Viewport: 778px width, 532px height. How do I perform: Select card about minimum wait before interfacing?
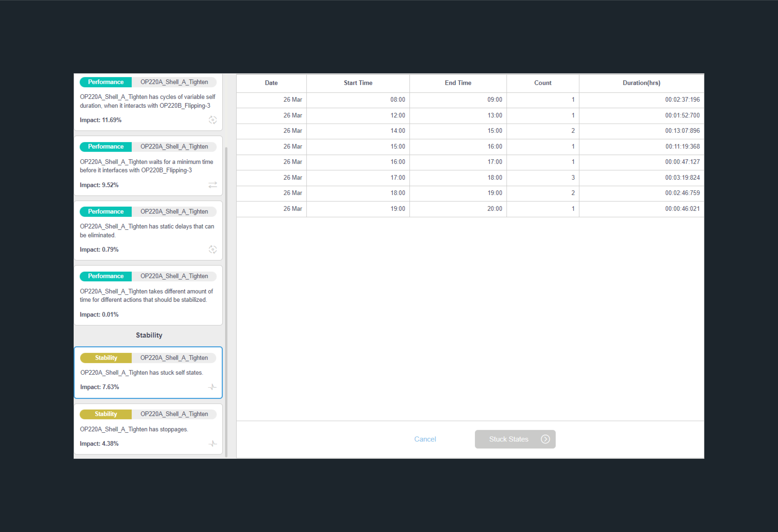[x=148, y=166]
